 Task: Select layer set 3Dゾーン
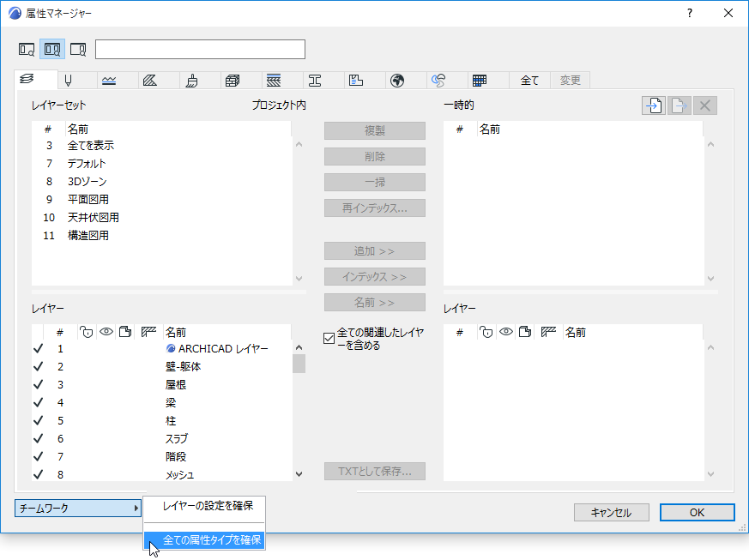point(161,182)
